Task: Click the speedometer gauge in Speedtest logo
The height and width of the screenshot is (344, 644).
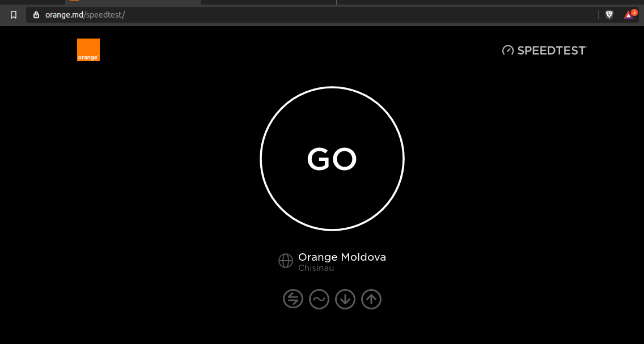Action: click(x=508, y=50)
